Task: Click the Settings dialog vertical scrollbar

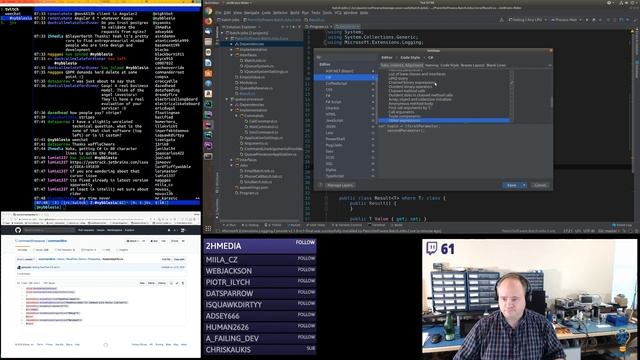Action: click(x=551, y=102)
